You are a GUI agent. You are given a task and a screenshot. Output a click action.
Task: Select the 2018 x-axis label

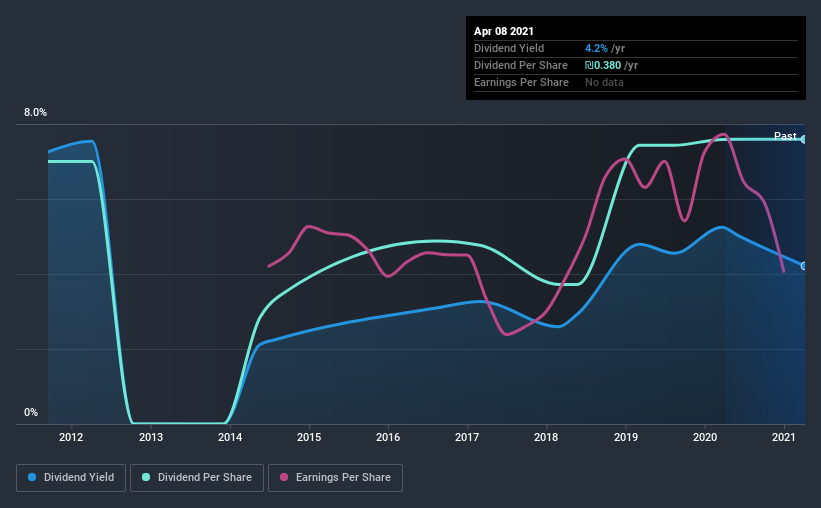(x=546, y=437)
